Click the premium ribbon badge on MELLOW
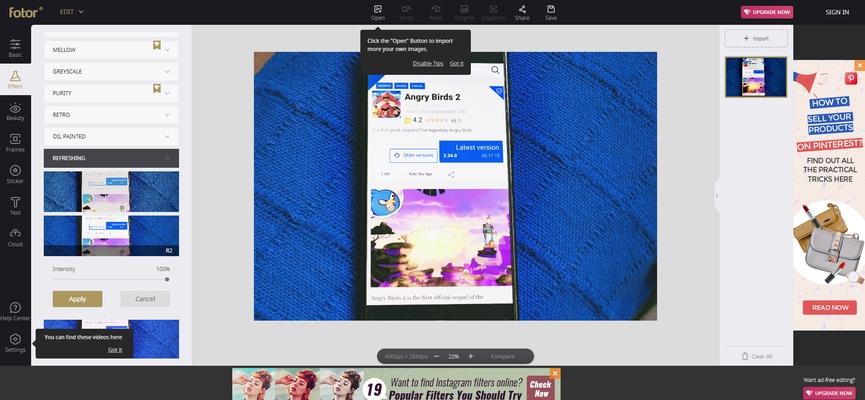 [x=157, y=46]
